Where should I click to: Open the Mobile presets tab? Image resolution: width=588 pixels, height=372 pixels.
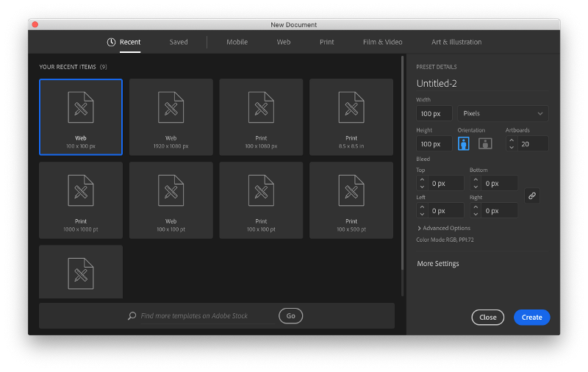pyautogui.click(x=237, y=42)
